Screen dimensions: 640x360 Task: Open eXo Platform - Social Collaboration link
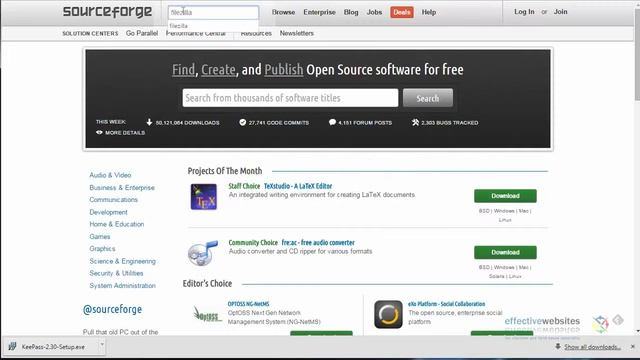pos(447,304)
